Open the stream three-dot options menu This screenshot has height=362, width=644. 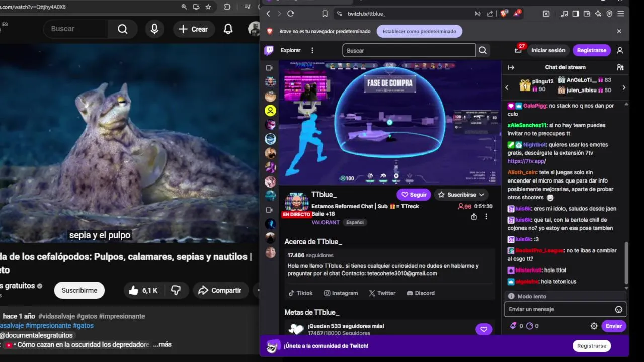(486, 216)
